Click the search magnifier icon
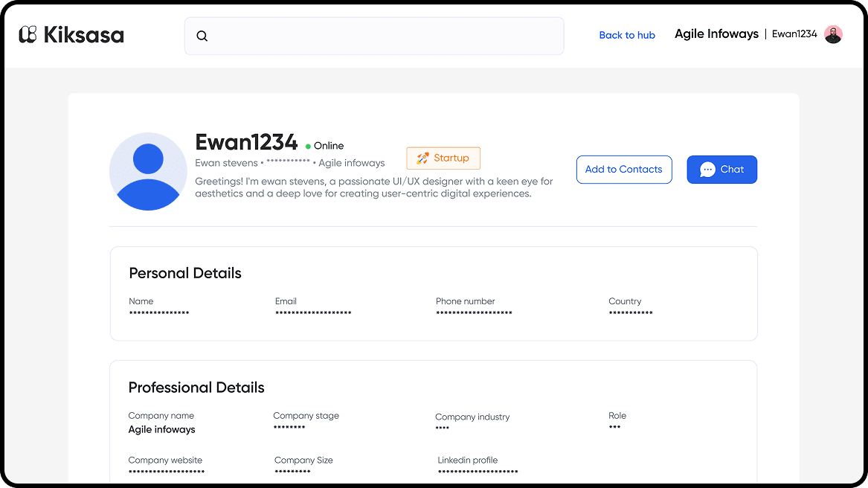This screenshot has width=868, height=488. click(x=202, y=36)
